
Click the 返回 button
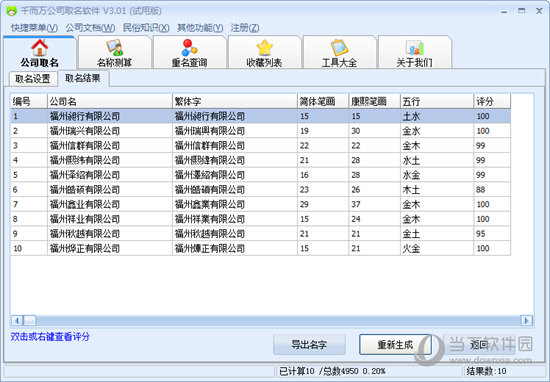point(479,344)
